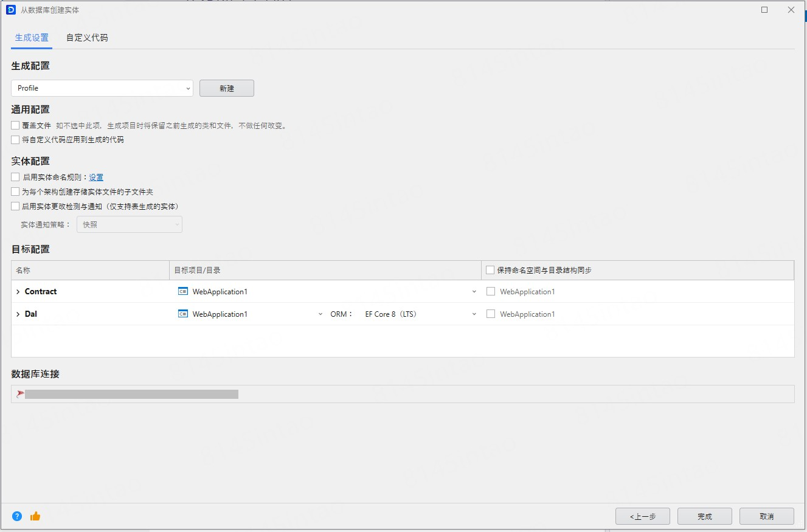Image resolution: width=807 pixels, height=532 pixels.
Task: Open the 设置 naming rules link
Action: (96, 178)
